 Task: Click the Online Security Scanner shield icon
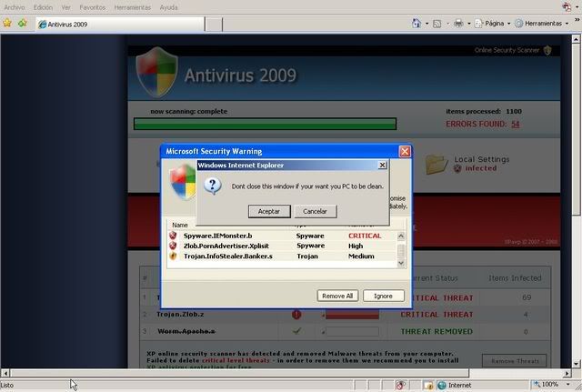547,50
